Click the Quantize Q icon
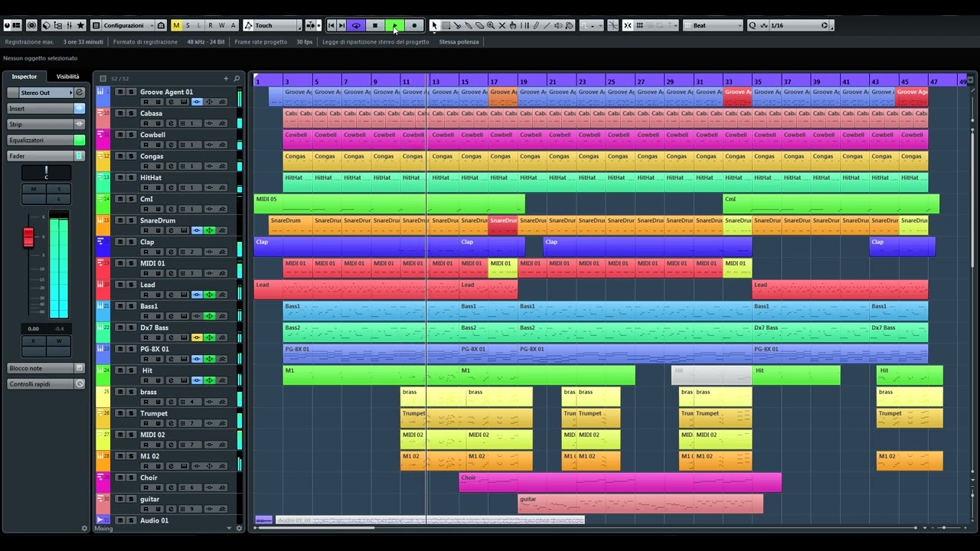 pos(752,25)
